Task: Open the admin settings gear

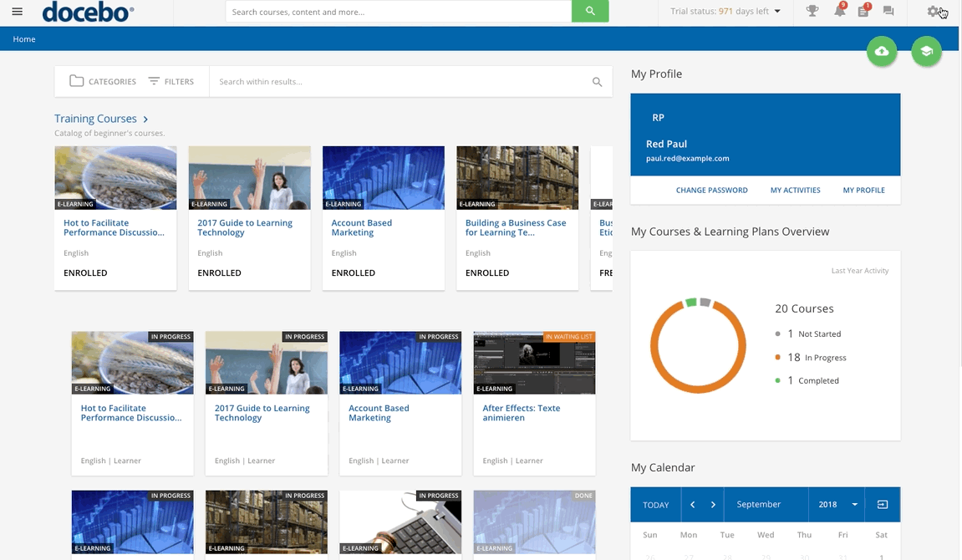Action: click(934, 12)
